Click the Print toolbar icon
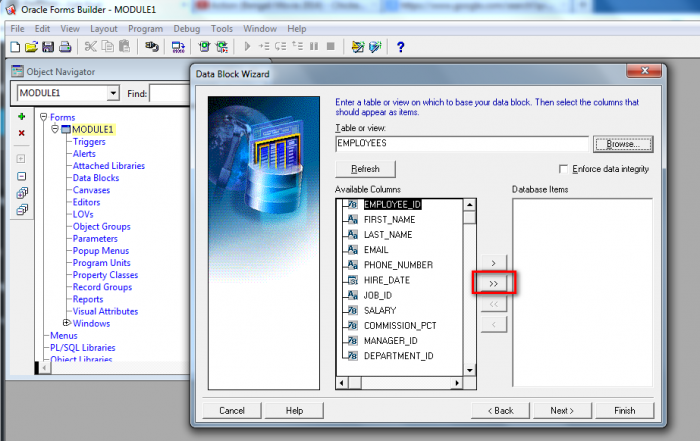This screenshot has width=700, height=441. pyautogui.click(x=64, y=47)
